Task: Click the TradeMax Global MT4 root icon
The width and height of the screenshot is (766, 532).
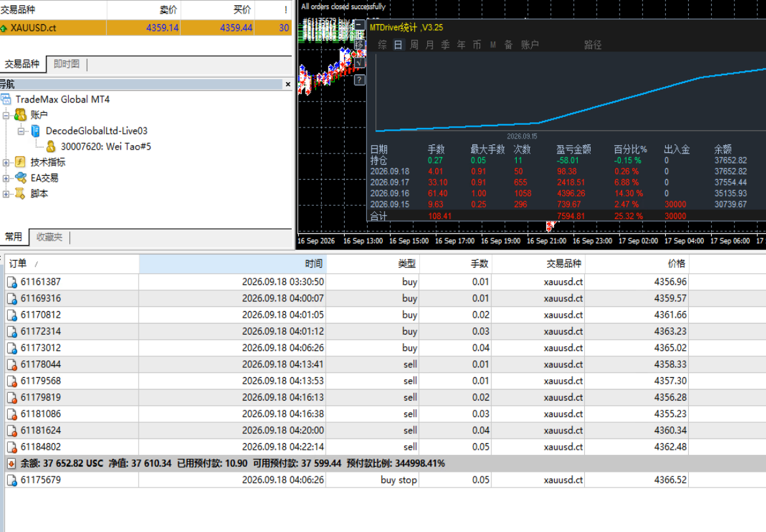Action: [x=6, y=99]
